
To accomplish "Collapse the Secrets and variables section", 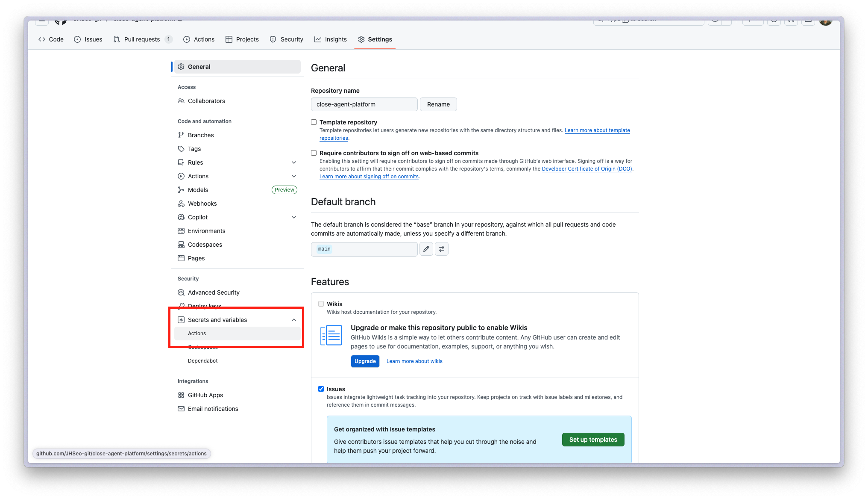I will [294, 320].
